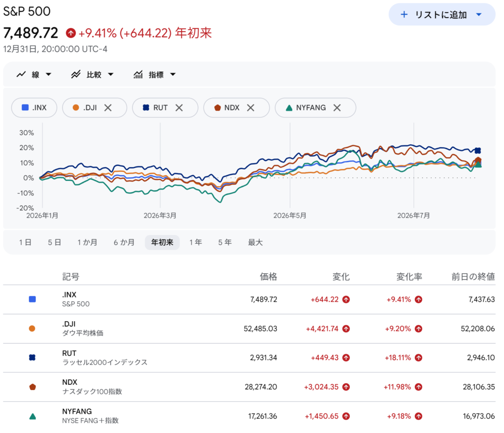
Task: Click the blue square .INX chip marker
Action: [x=25, y=107]
